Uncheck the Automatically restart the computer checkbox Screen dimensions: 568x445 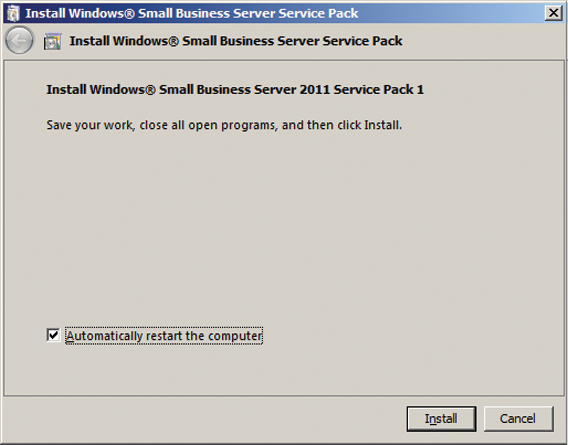pyautogui.click(x=53, y=335)
